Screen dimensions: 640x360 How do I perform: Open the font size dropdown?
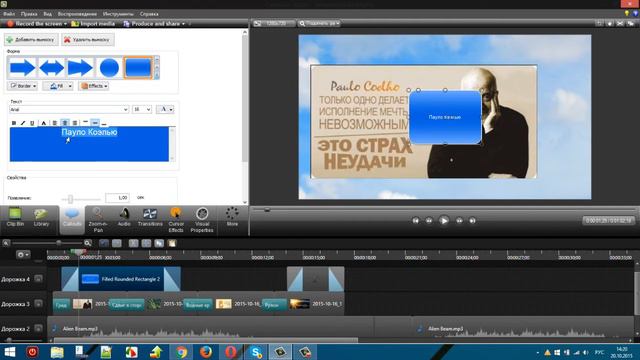tap(142, 109)
